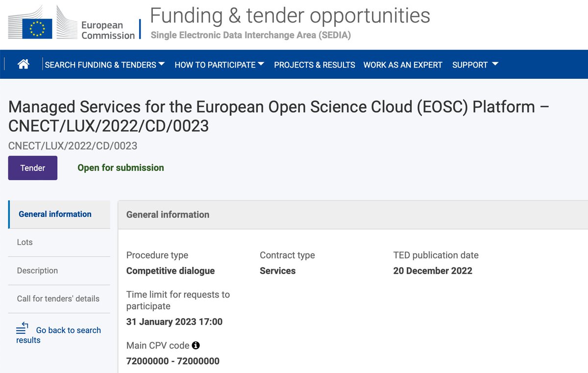Select the 'Competitive dialogue' procedure type value
The height and width of the screenshot is (373, 588).
(x=171, y=271)
